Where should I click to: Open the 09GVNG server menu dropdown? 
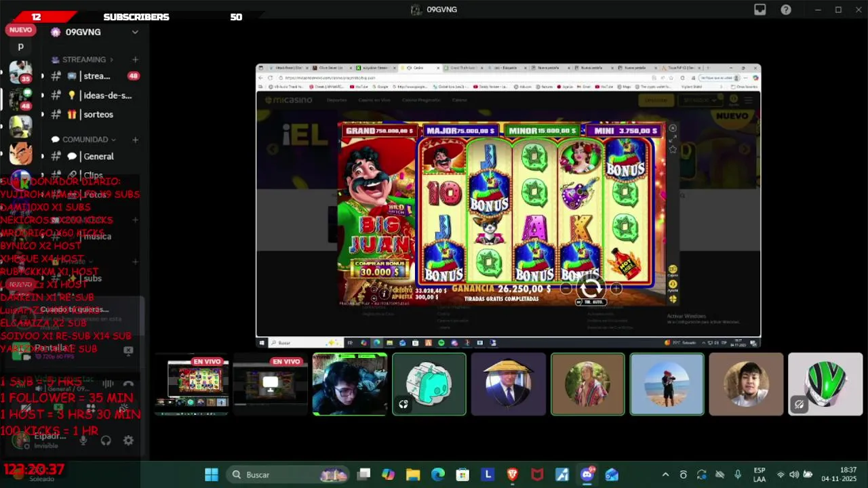click(135, 32)
